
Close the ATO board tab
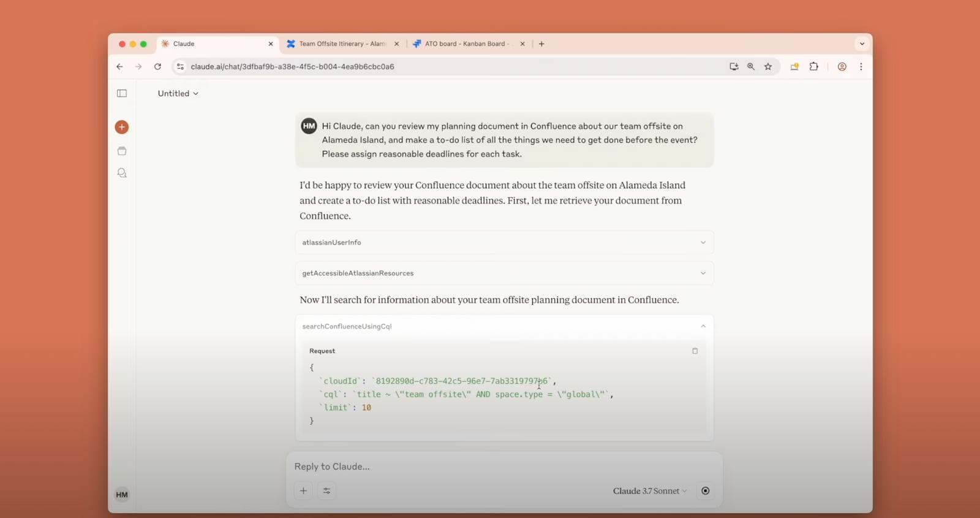[522, 44]
